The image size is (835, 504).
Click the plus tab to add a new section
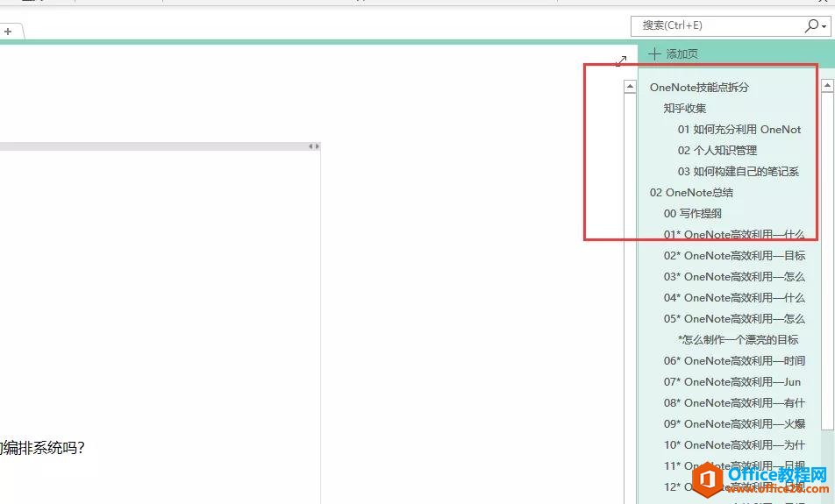pos(8,32)
